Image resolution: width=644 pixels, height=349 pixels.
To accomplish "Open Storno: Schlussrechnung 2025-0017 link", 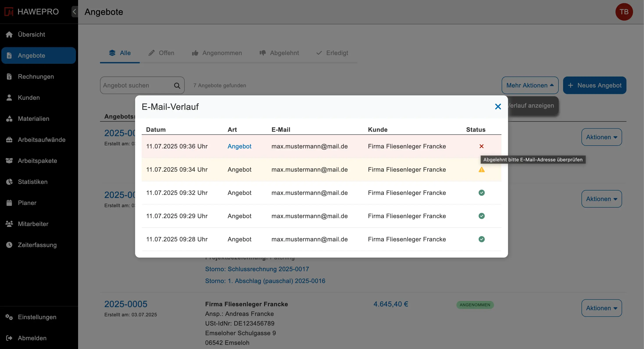I will click(257, 269).
